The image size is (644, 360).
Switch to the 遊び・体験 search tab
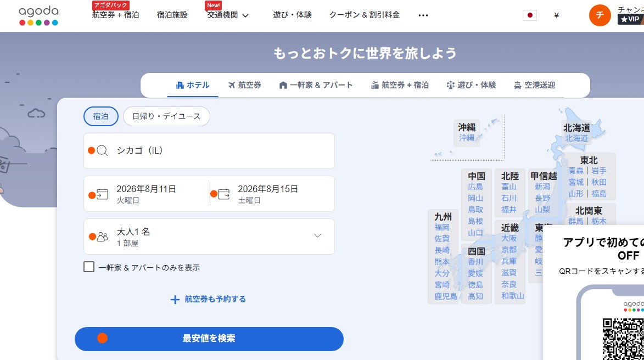(x=471, y=85)
